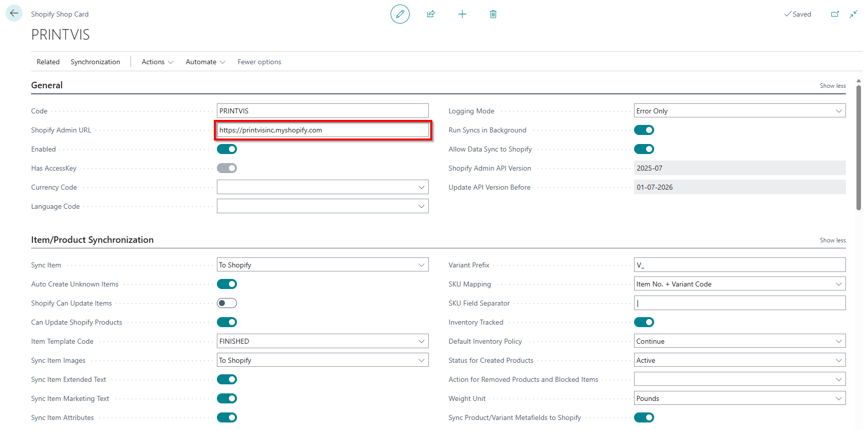Toggle the Inventory Tracked switch
This screenshot has width=868, height=430.
(644, 322)
